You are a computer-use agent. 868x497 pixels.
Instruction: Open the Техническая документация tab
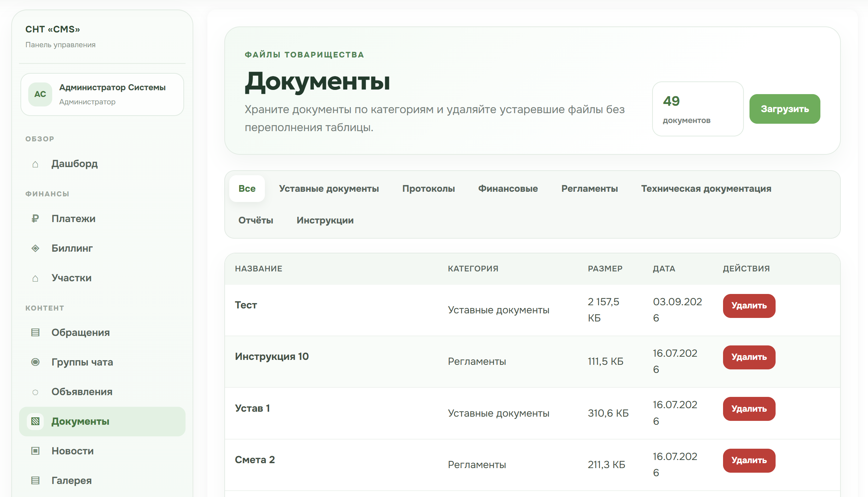pos(706,189)
